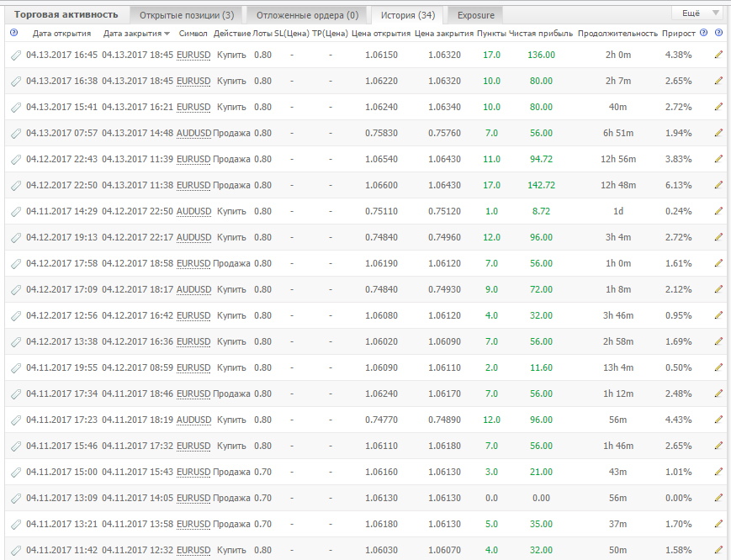Click paperclip icon for trade opened 04.11.2017 11:42
Screen dimensions: 731x560
tap(15, 551)
